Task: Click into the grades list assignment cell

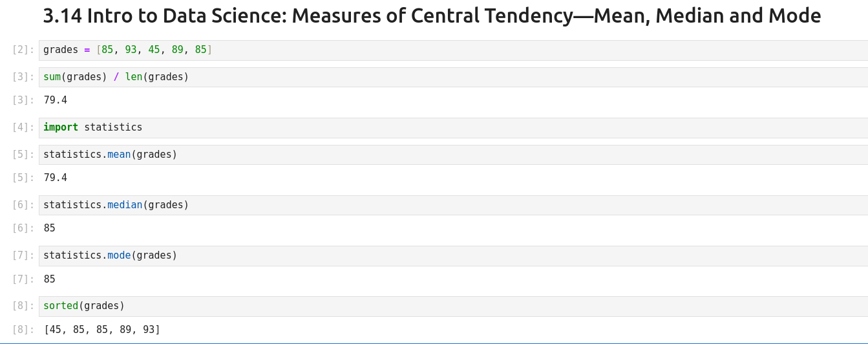Action: tap(452, 50)
